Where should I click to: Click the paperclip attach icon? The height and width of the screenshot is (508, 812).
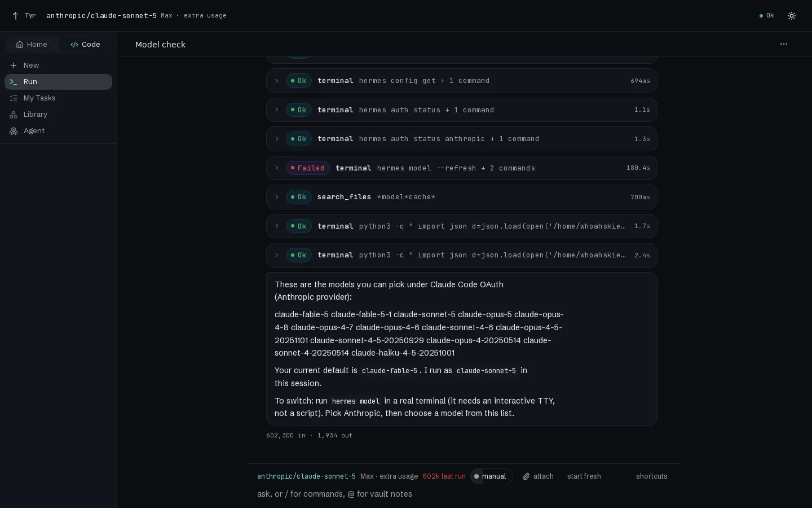click(526, 476)
